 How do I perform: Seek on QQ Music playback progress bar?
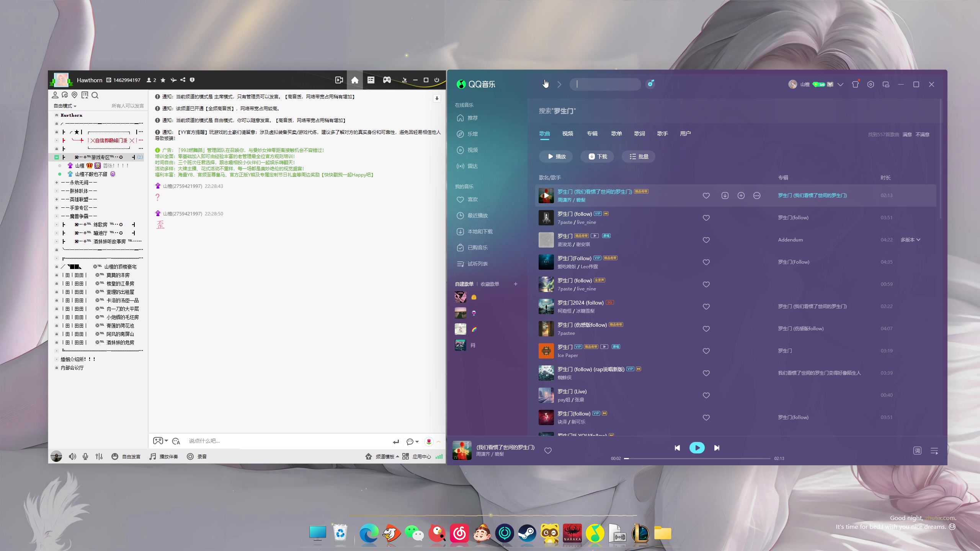tap(697, 458)
